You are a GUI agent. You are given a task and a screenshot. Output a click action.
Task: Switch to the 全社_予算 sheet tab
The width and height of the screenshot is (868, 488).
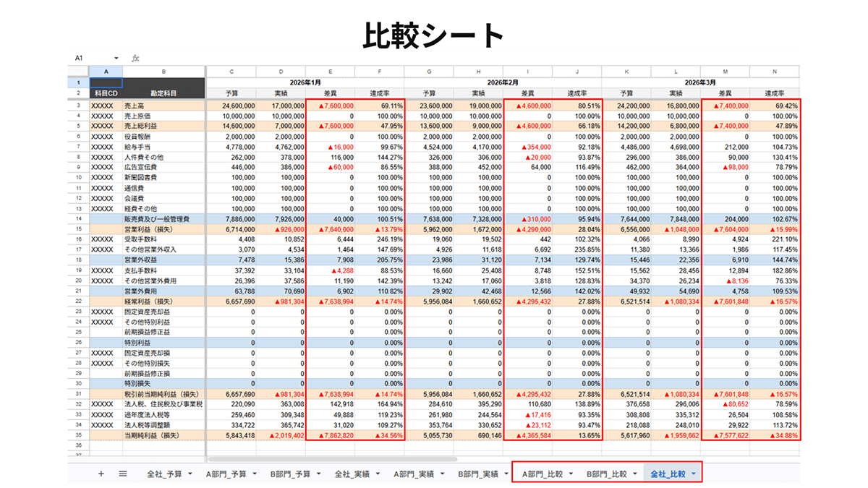164,474
